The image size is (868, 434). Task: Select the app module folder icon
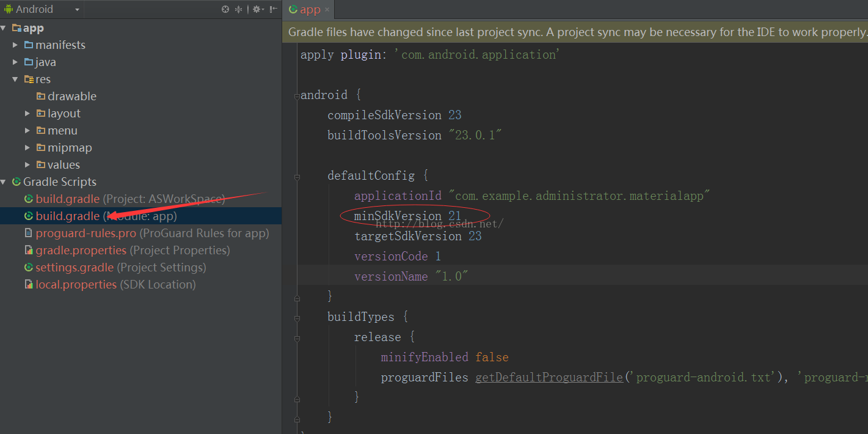[16, 28]
